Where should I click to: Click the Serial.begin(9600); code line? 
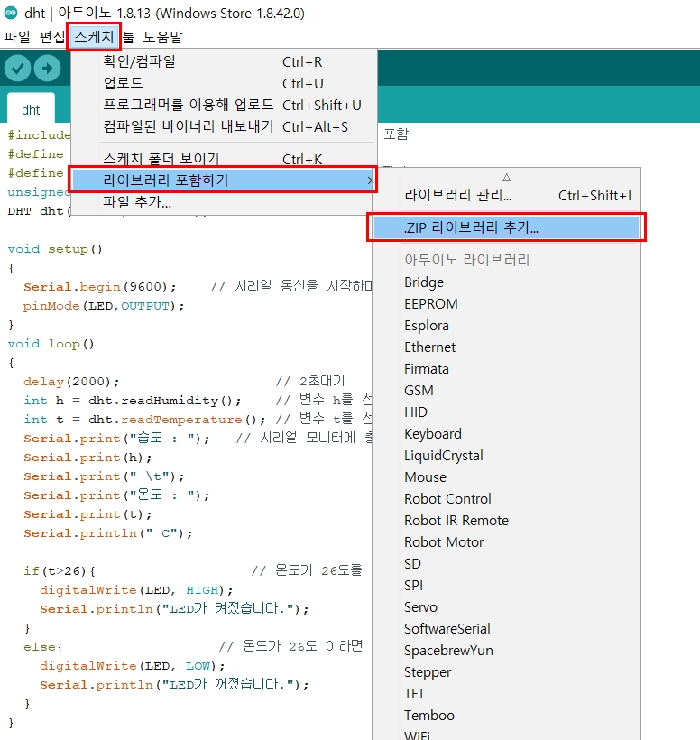(x=99, y=287)
